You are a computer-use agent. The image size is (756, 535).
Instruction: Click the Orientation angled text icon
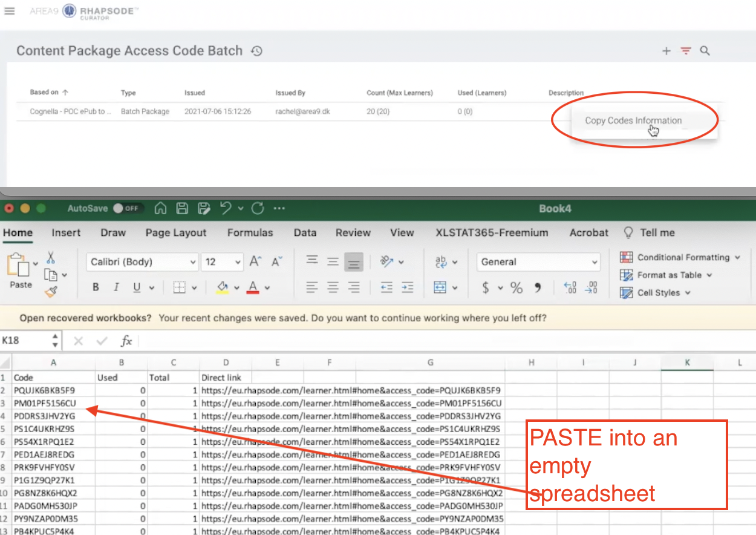pyautogui.click(x=387, y=261)
